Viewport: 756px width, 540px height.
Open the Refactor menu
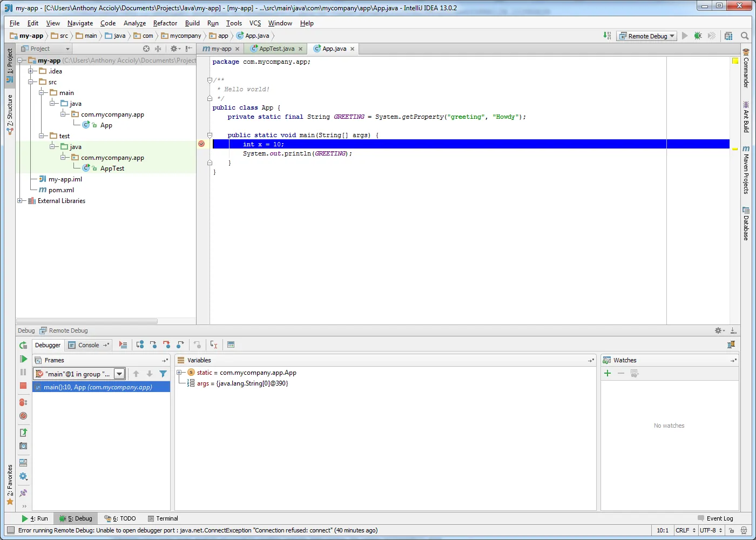(165, 23)
